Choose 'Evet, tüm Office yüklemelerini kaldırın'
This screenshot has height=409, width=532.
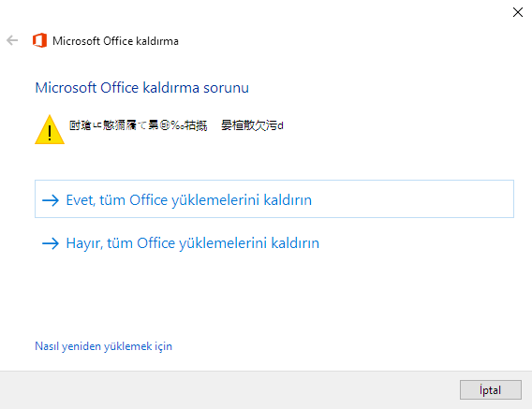click(x=274, y=199)
